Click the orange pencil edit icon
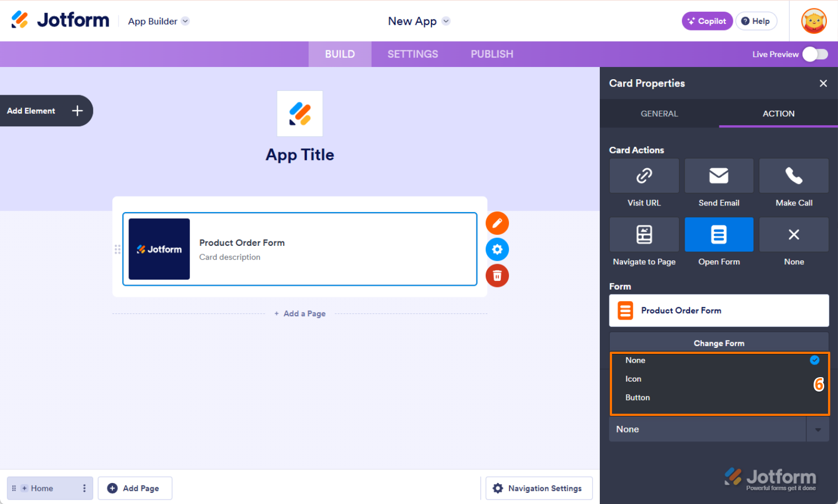The height and width of the screenshot is (504, 838). pos(497,223)
